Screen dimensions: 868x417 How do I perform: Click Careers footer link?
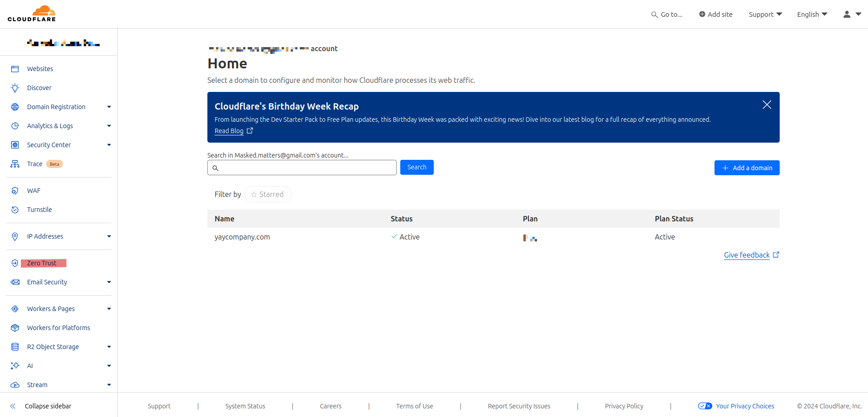pyautogui.click(x=331, y=406)
